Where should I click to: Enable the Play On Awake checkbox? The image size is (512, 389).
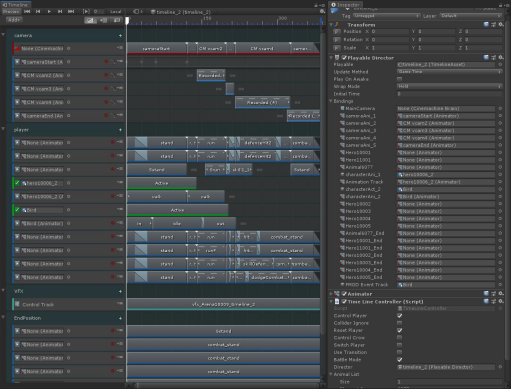[399, 79]
